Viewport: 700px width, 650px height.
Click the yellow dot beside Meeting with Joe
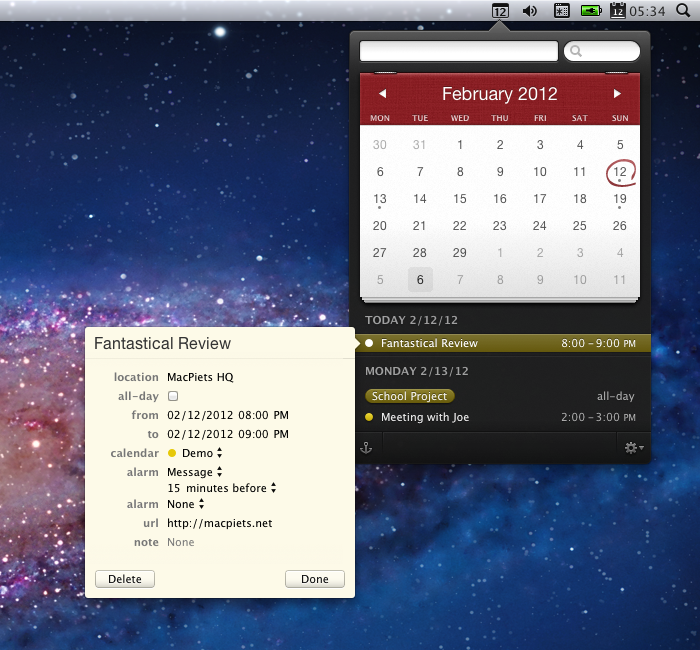coord(369,417)
